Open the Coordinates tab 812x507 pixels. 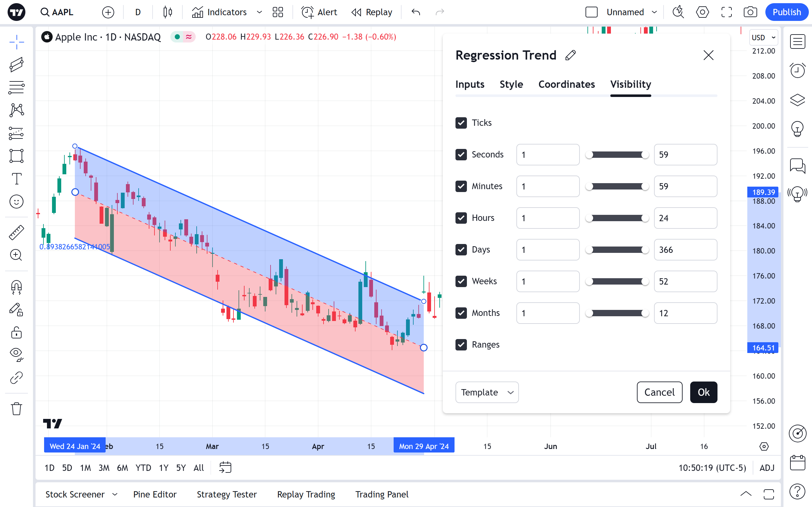[x=566, y=84]
